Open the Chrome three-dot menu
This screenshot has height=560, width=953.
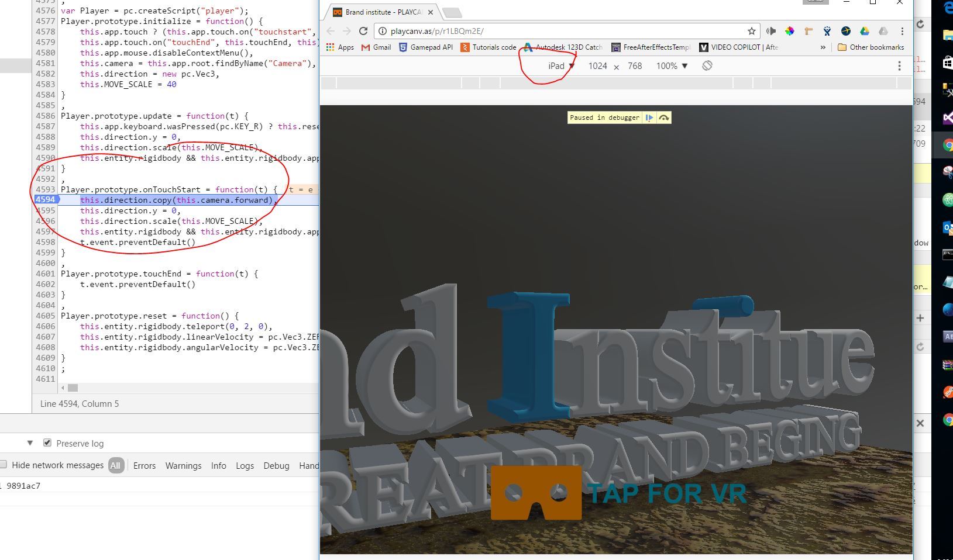(902, 31)
